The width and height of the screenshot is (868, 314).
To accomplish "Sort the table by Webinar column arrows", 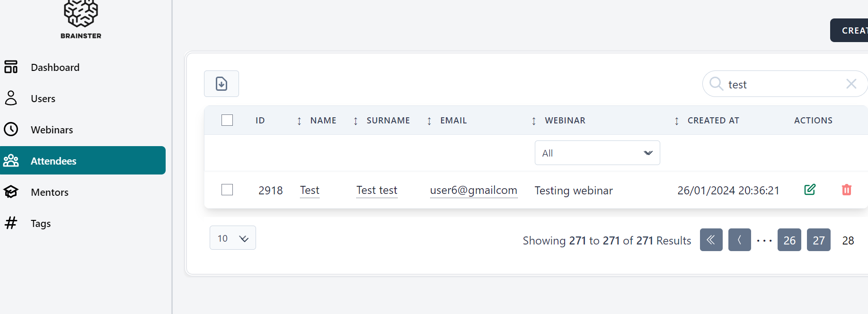I will click(x=534, y=121).
